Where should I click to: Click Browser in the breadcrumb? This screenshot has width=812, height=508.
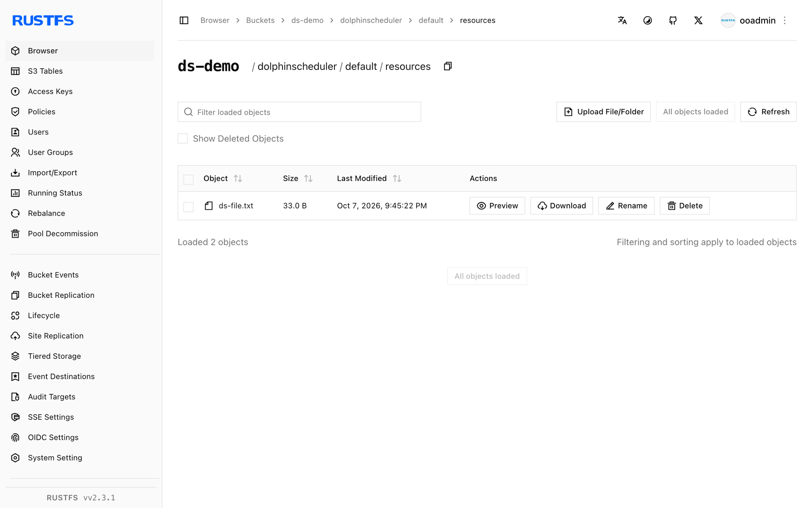click(215, 20)
